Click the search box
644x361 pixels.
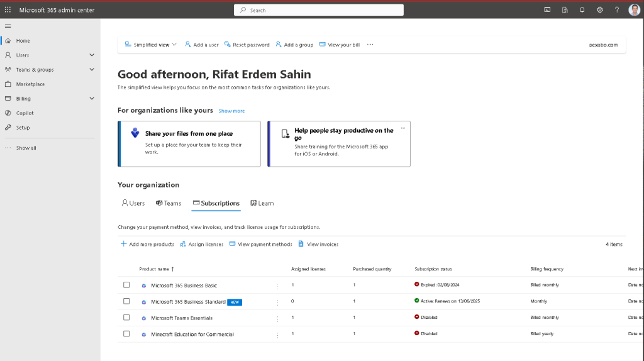tap(319, 10)
